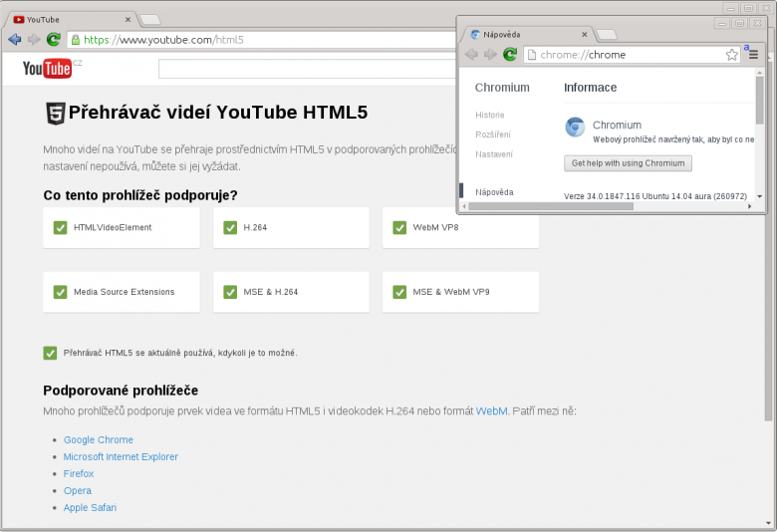Close the YouTube tab
The width and height of the screenshot is (777, 532).
128,19
